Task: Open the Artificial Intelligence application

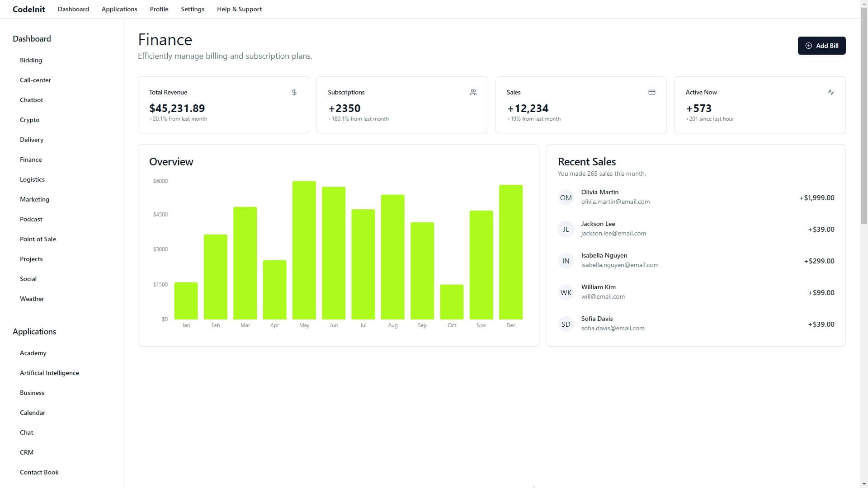Action: (49, 373)
